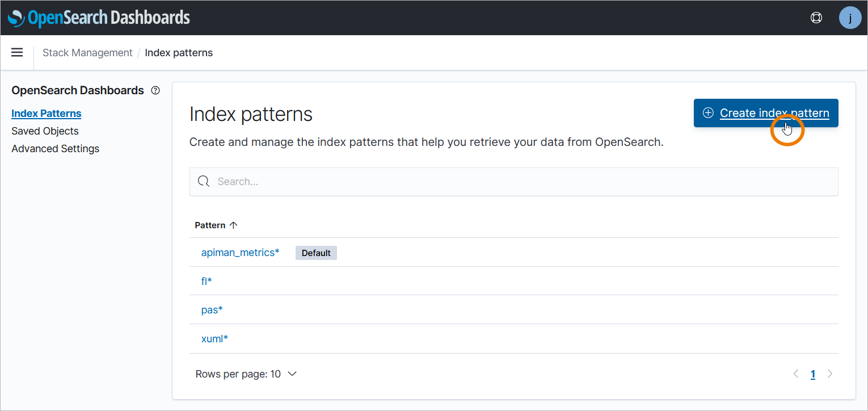Open the xuml* index pattern
This screenshot has height=411, width=868.
click(214, 339)
